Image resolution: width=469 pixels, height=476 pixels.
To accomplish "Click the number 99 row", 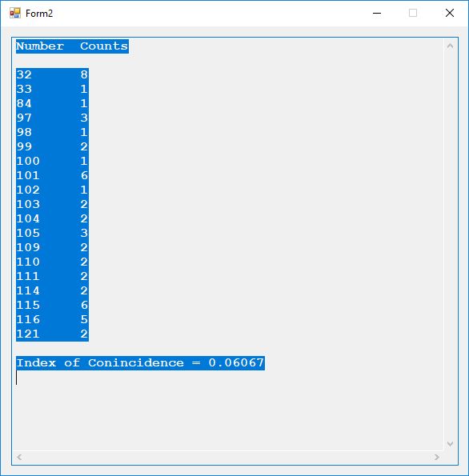I will point(52,146).
